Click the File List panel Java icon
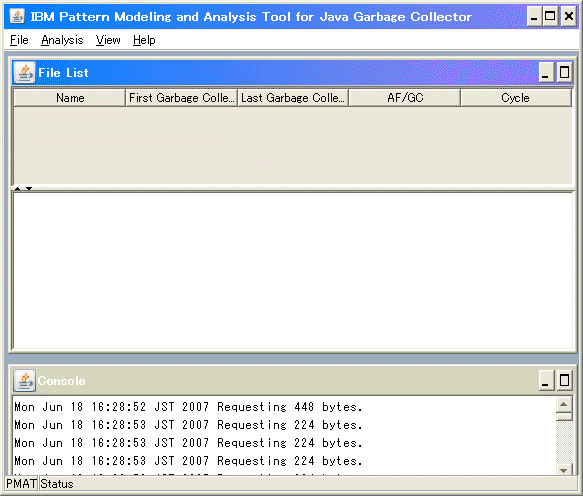 (x=25, y=73)
